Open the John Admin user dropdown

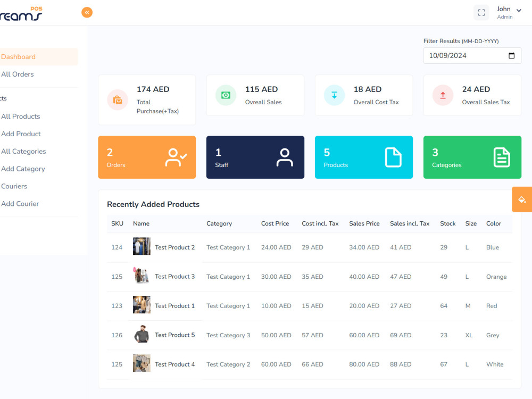tap(509, 13)
